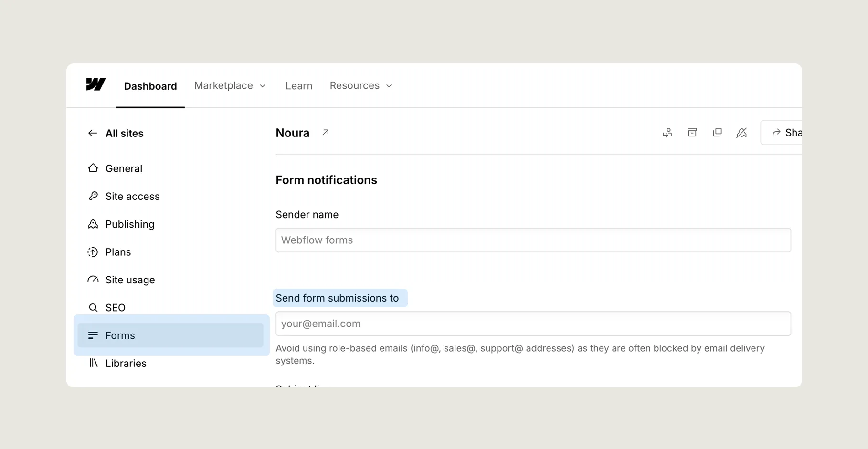The width and height of the screenshot is (868, 449).
Task: Click the Libraries stack icon
Action: (x=93, y=363)
